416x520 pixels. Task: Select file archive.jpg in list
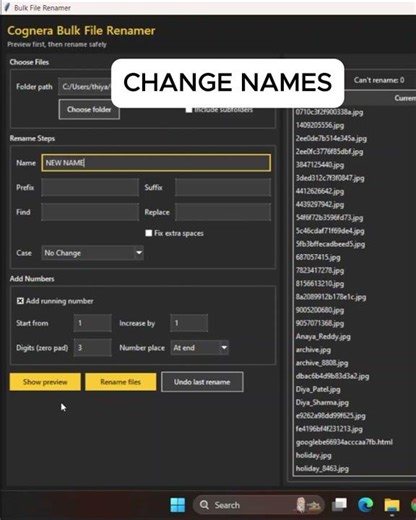313,350
